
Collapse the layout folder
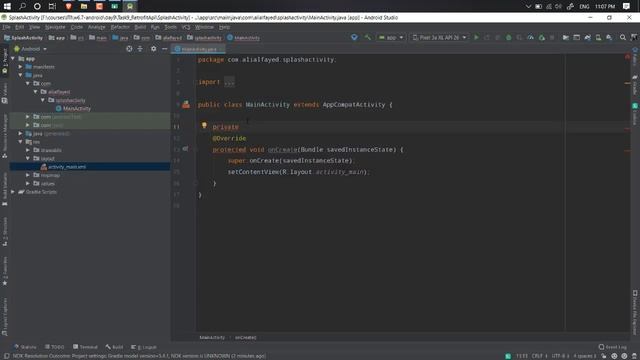(28, 158)
